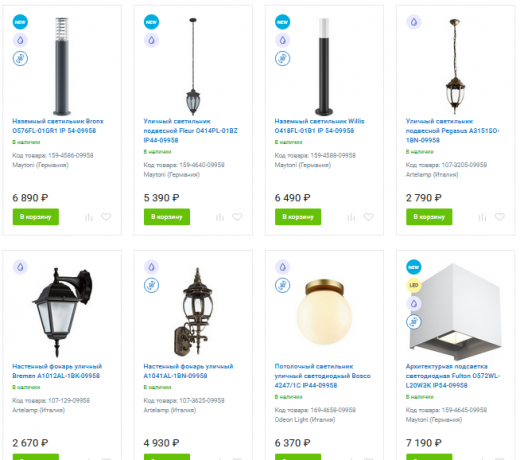The height and width of the screenshot is (460, 520).
Task: Open Willis O418FL-01B1 product title link
Action: pyautogui.click(x=319, y=126)
